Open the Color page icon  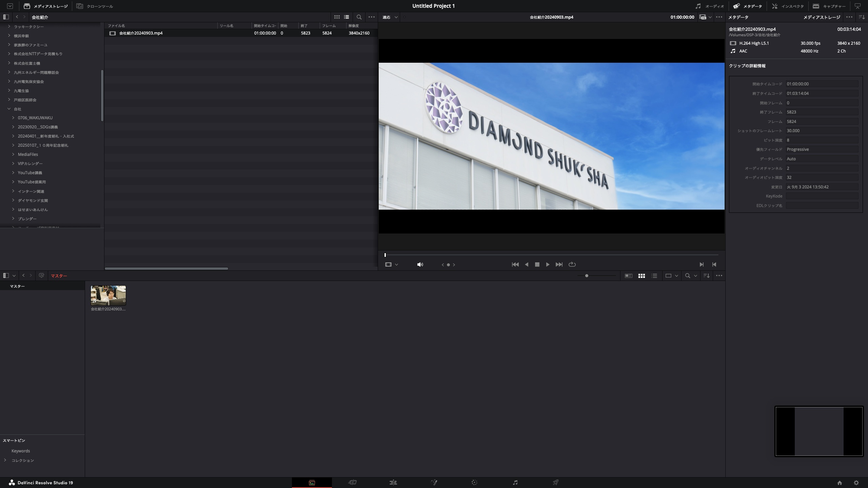pos(474,482)
